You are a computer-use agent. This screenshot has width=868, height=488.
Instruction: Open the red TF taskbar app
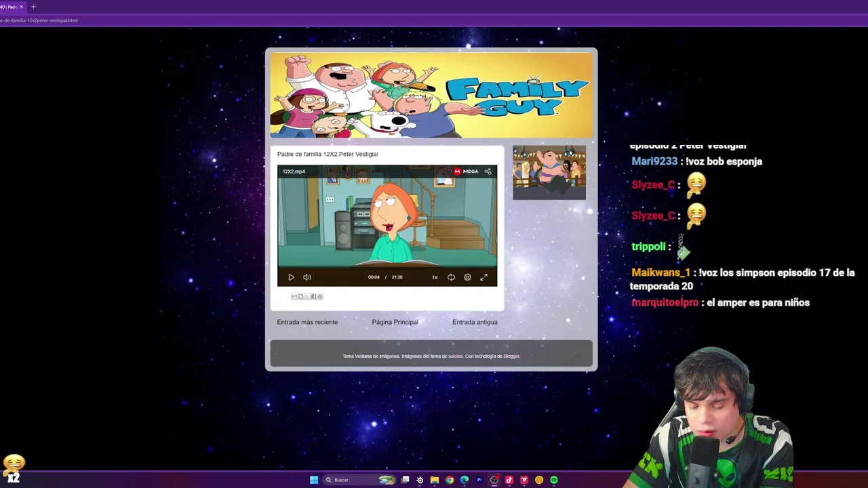tap(524, 480)
